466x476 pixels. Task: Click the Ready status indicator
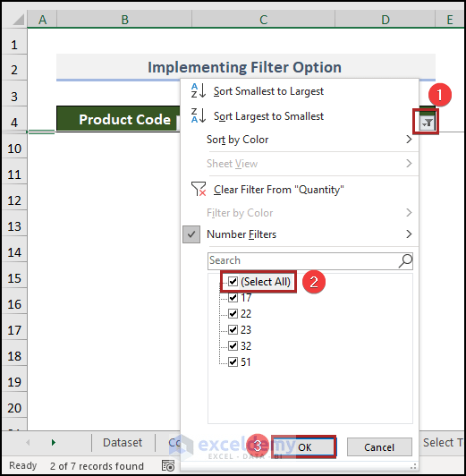click(x=22, y=465)
